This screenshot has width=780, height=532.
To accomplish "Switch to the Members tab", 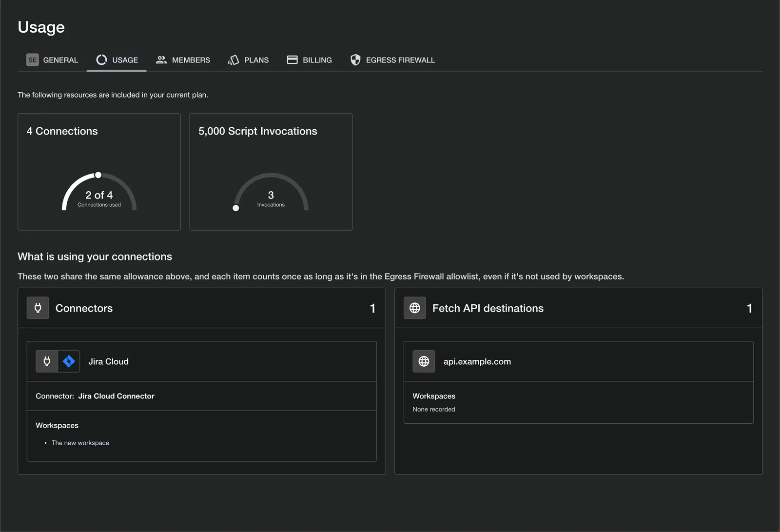I will click(x=183, y=60).
